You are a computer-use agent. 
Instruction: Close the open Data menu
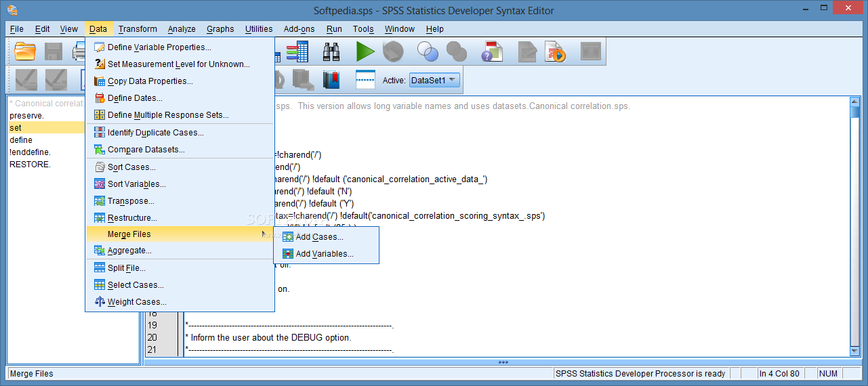[x=98, y=28]
